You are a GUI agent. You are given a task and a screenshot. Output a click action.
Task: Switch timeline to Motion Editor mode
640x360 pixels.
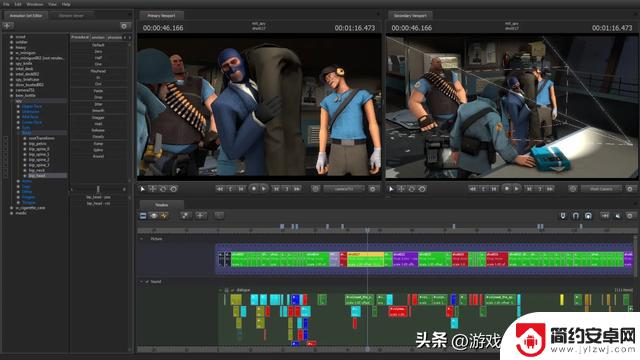pos(154,216)
